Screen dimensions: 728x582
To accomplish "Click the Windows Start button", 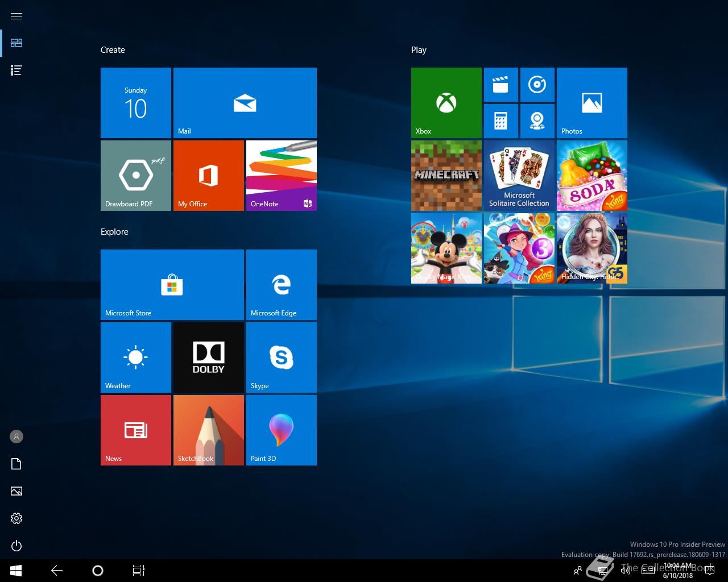I will coord(16,571).
